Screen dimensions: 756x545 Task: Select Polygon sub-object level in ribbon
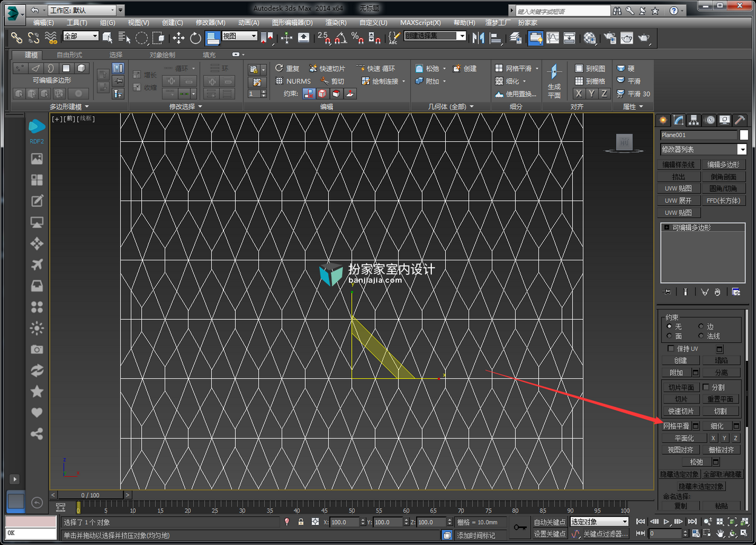point(67,68)
